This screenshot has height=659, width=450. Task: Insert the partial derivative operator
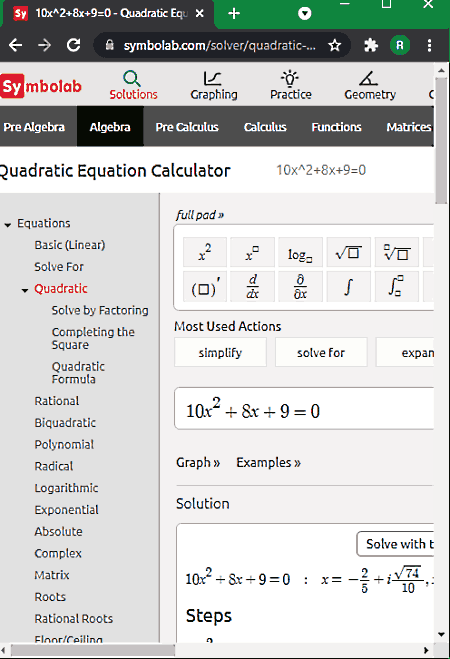[x=300, y=287]
